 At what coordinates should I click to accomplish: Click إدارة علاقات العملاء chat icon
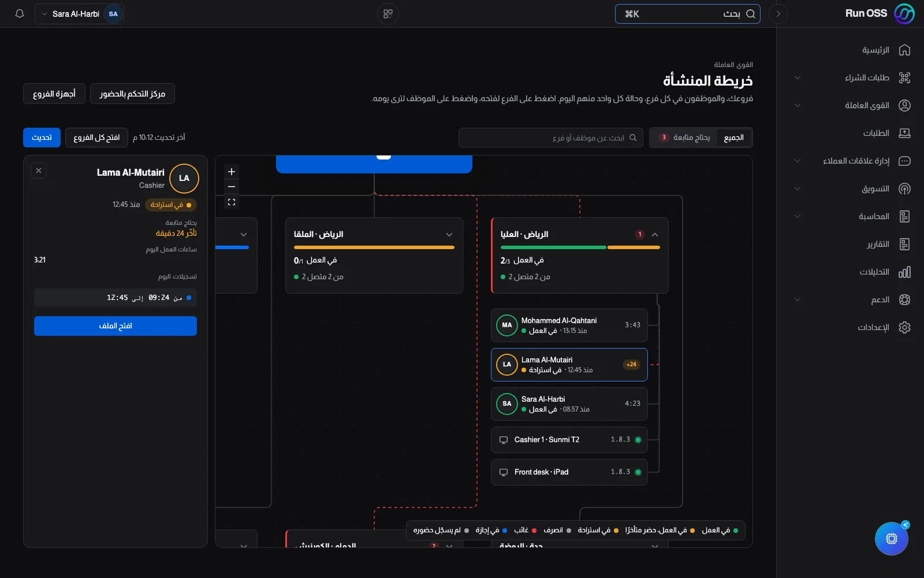(904, 161)
